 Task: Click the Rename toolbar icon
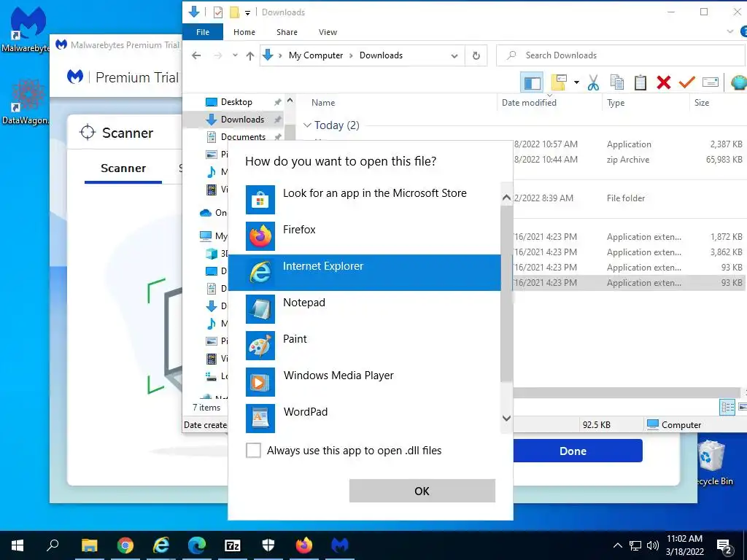coord(710,82)
